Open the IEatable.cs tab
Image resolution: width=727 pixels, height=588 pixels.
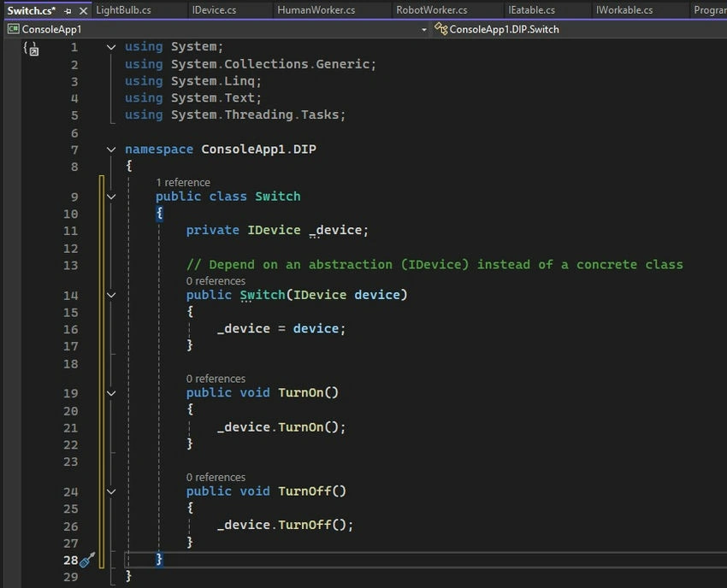(531, 10)
